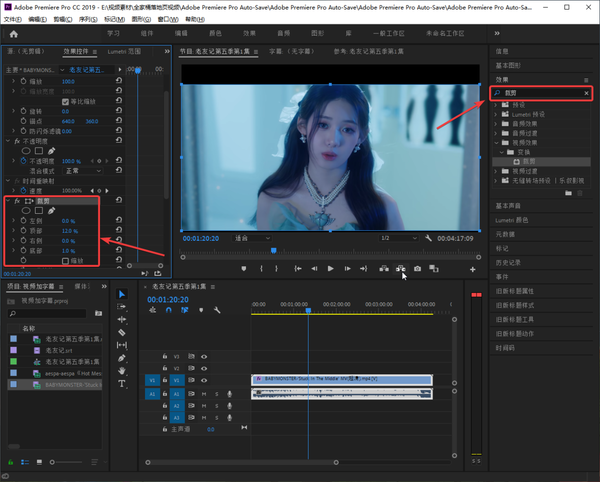
Task: Click the Home icon
Action: [12, 33]
